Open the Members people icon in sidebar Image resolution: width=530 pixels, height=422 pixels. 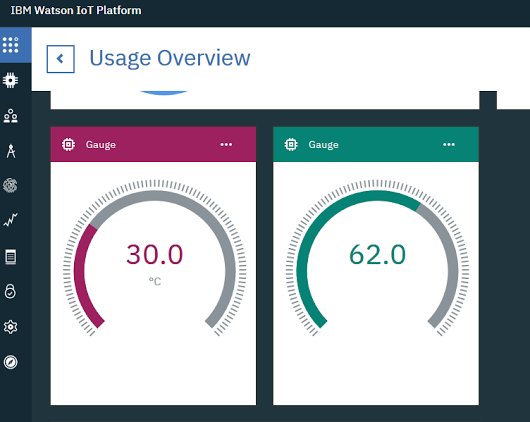(10, 116)
